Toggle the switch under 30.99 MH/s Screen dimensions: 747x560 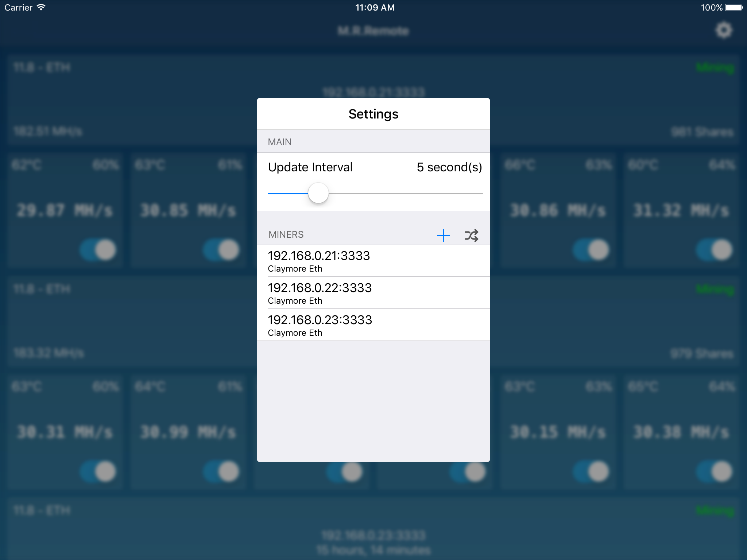(221, 472)
